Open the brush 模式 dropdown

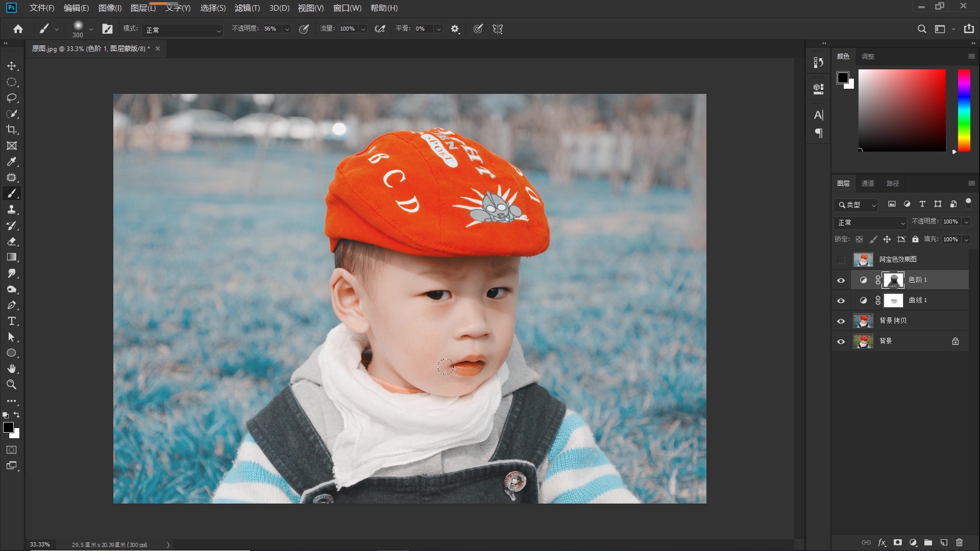click(182, 30)
